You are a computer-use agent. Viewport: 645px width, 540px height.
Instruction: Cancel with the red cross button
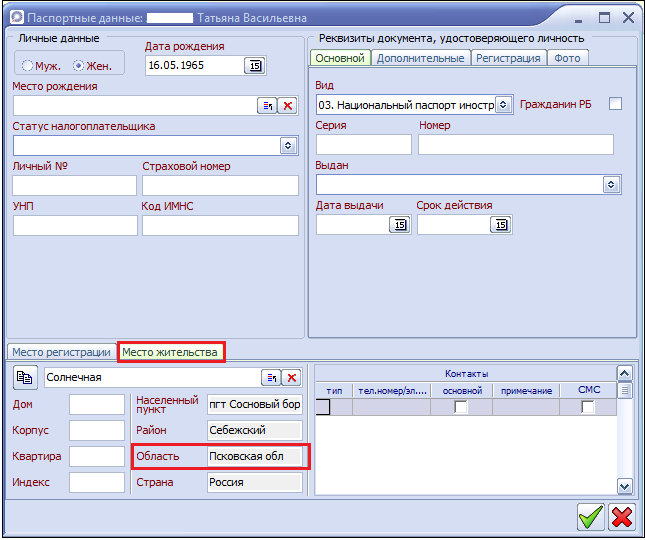[622, 516]
